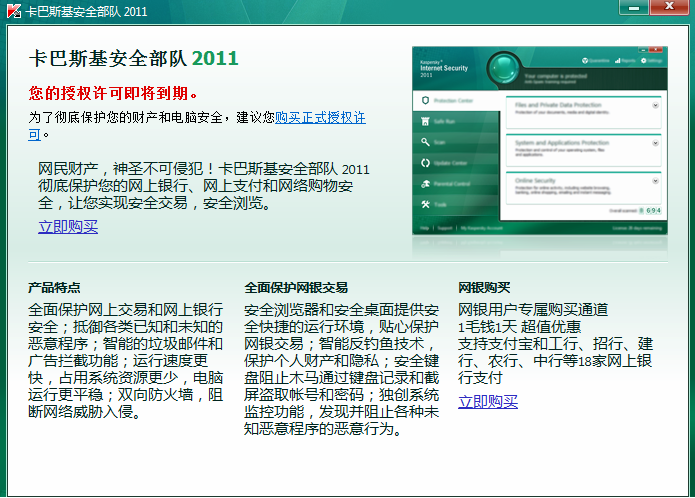The width and height of the screenshot is (695, 498).
Task: Click the 网民财产，神圣不可侵犯 paragraph
Action: [x=203, y=186]
